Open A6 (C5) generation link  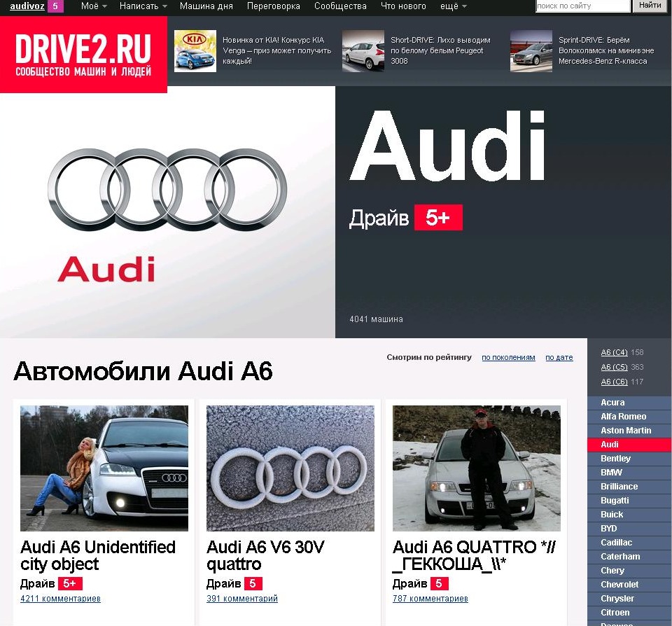point(614,367)
